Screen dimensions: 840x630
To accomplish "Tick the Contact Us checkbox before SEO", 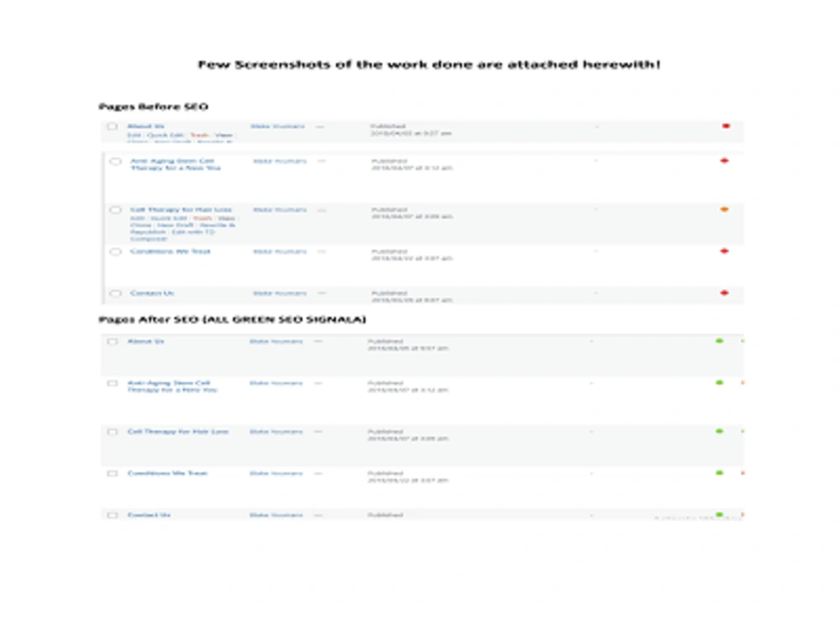I will pyautogui.click(x=115, y=293).
